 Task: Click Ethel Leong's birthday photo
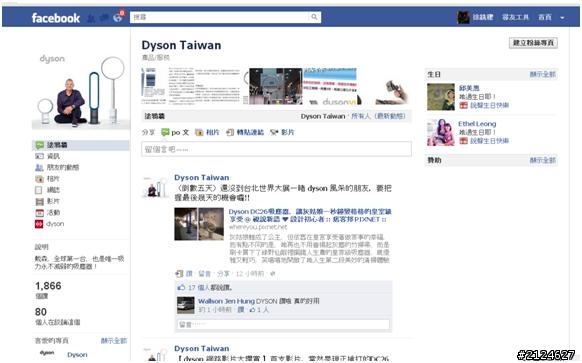(x=441, y=133)
